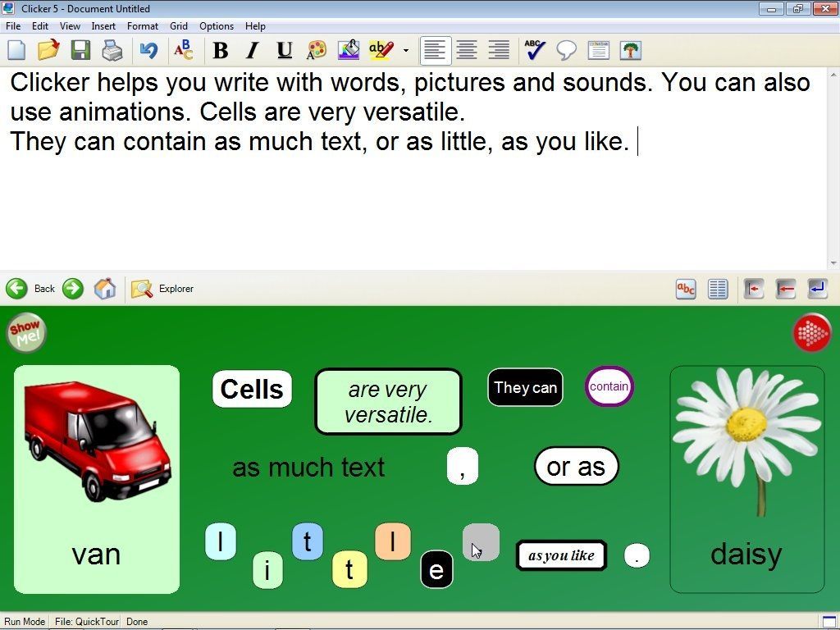Click the speech bubble speak icon

pos(567,50)
